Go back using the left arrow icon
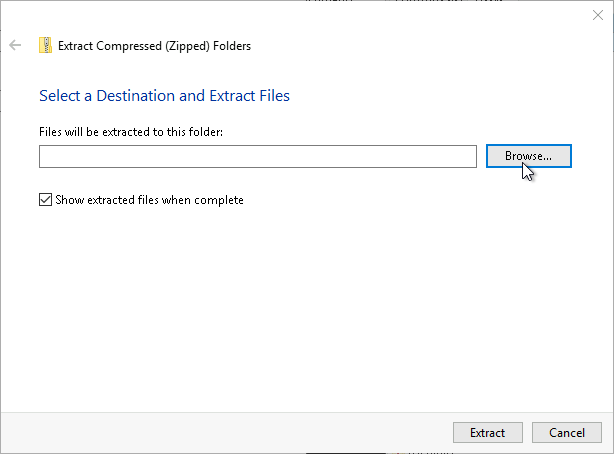Image resolution: width=614 pixels, height=454 pixels. click(15, 45)
